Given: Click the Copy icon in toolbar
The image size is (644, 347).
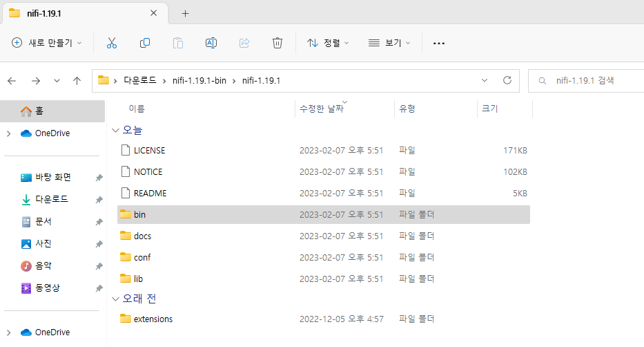Looking at the screenshot, I should (x=145, y=43).
